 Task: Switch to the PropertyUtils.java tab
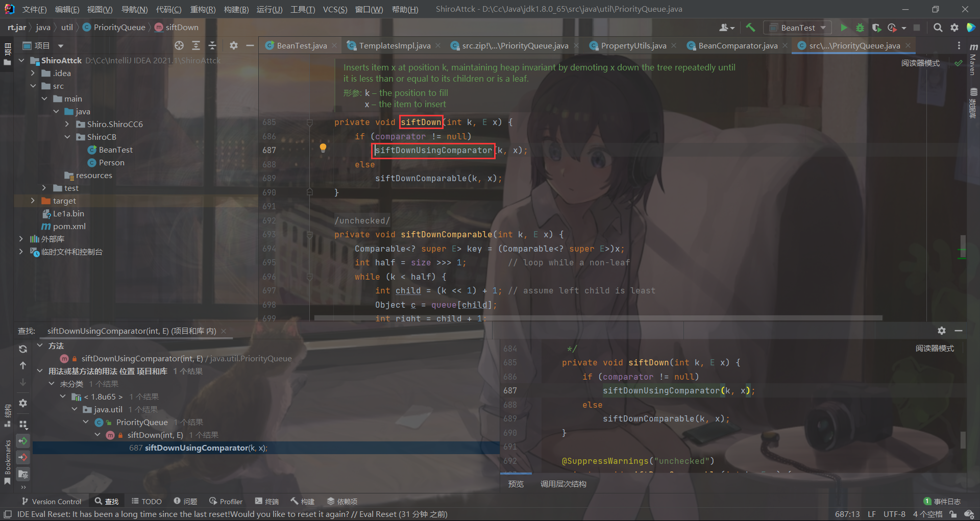click(633, 45)
